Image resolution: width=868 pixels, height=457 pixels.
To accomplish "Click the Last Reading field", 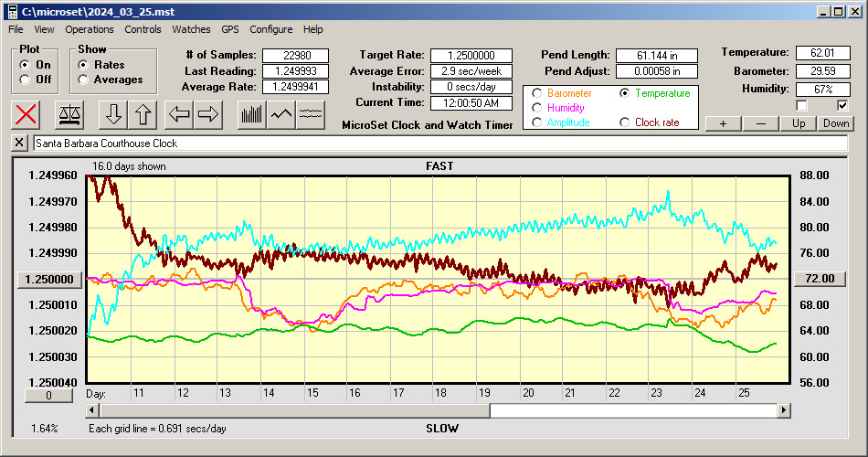I will pyautogui.click(x=296, y=71).
